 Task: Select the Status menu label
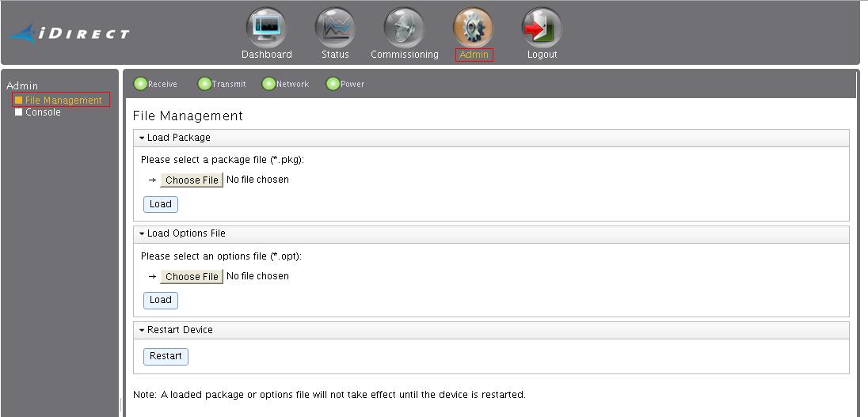pyautogui.click(x=335, y=54)
